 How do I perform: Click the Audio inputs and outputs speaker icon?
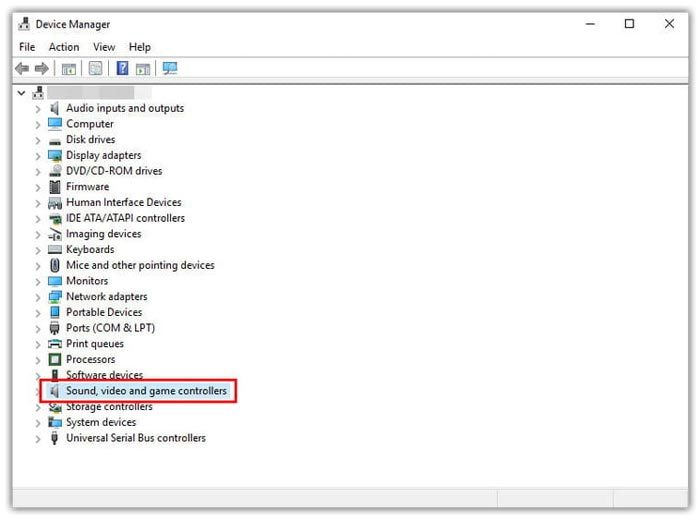[x=54, y=108]
